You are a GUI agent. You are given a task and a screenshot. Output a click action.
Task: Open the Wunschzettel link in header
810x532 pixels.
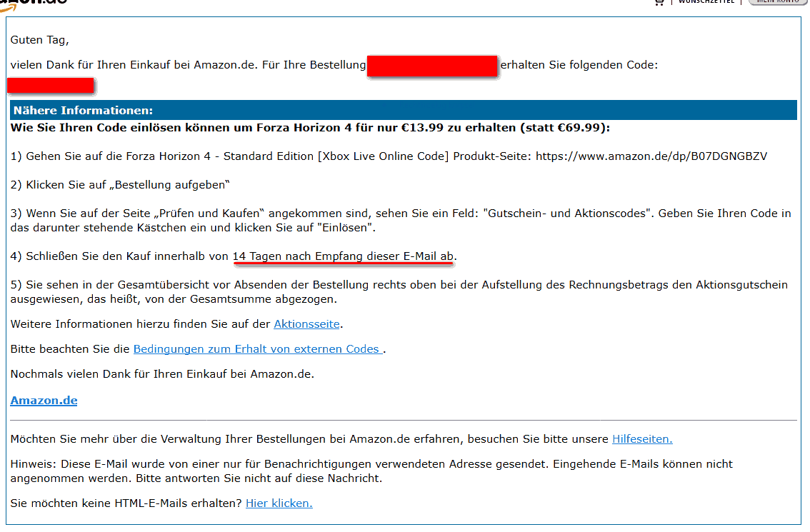tap(706, 1)
